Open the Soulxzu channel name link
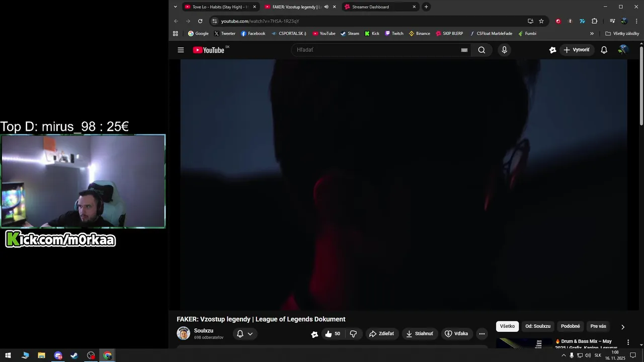This screenshot has width=644, height=362. click(x=204, y=331)
